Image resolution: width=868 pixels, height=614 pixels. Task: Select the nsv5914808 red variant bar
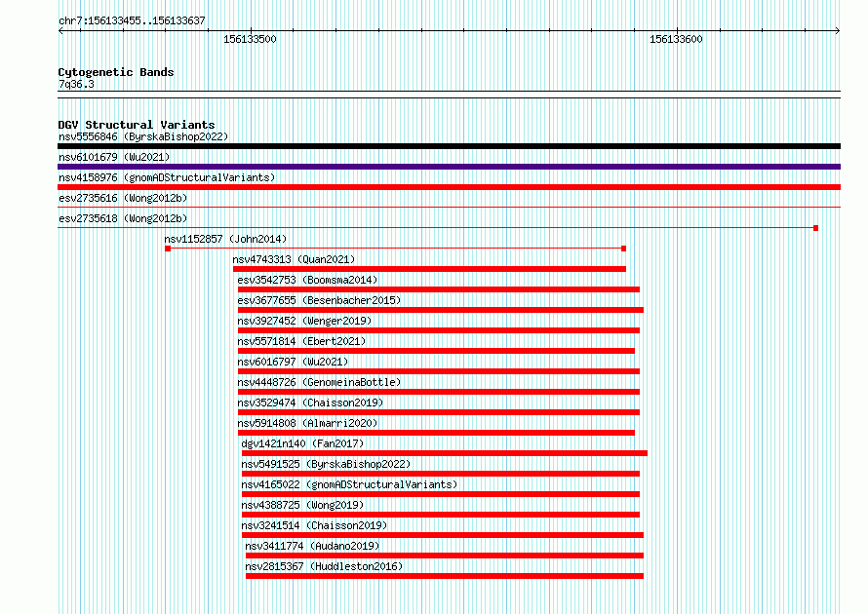(436, 433)
